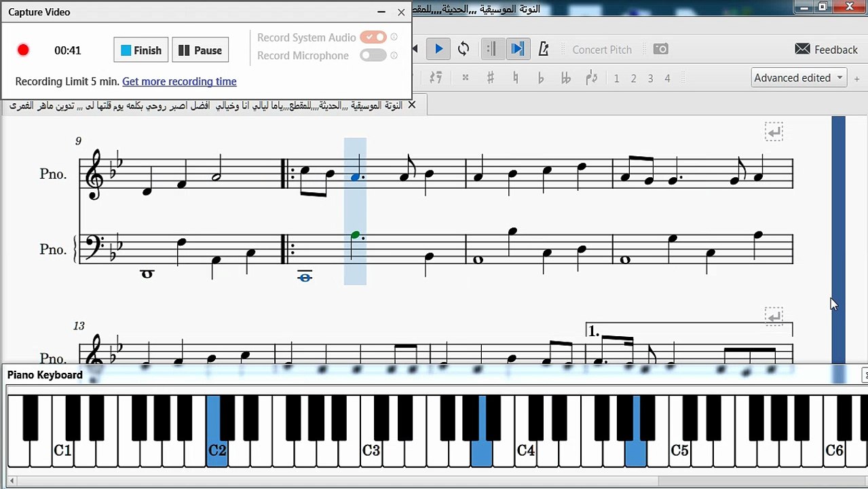Open the image capture camera tool
Image resolution: width=868 pixels, height=489 pixels.
[x=660, y=49]
